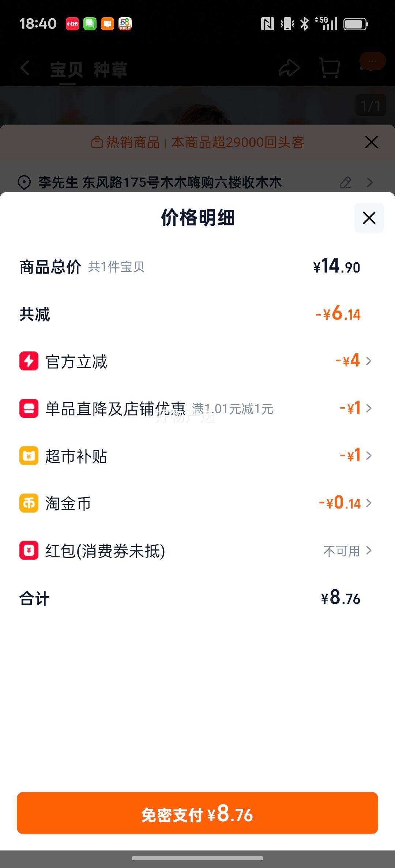Tap the 红包 red envelope icon

tap(29, 550)
